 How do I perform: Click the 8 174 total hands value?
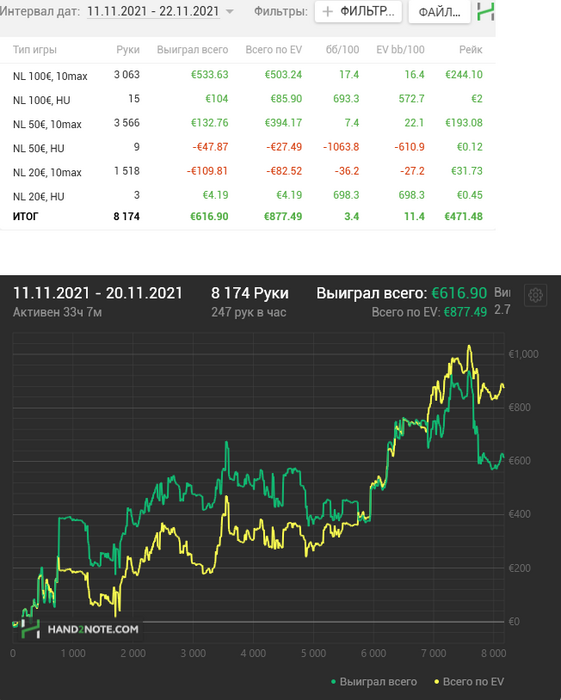click(126, 217)
